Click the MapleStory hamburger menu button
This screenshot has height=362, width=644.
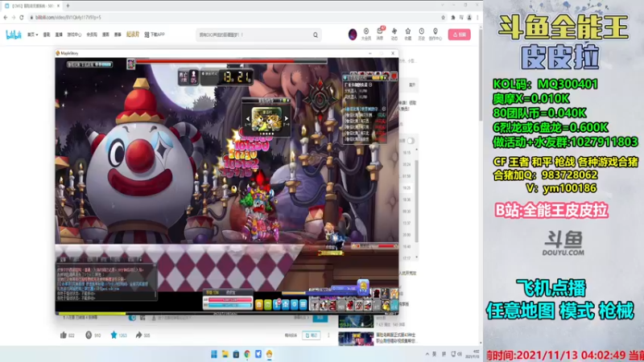tap(303, 305)
